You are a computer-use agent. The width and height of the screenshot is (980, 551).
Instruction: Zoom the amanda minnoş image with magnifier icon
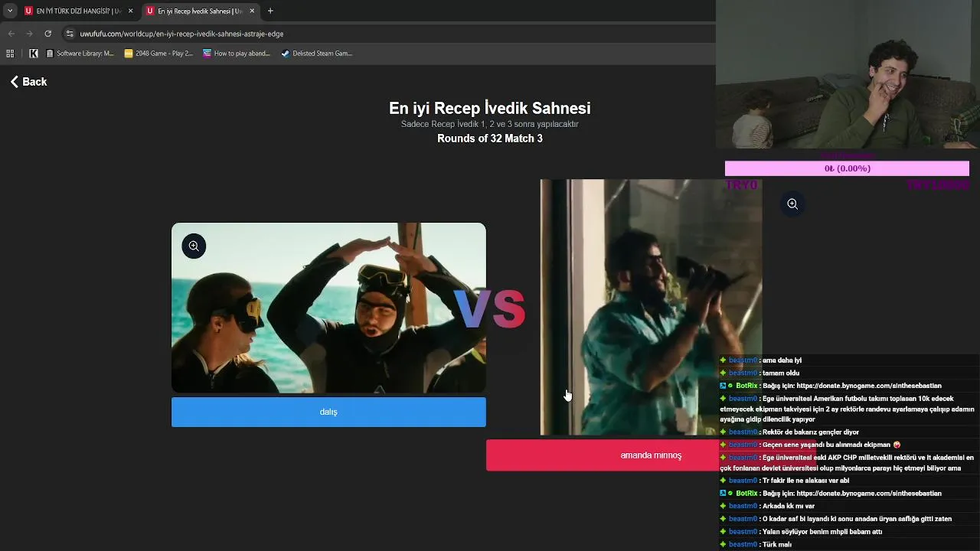pos(792,204)
